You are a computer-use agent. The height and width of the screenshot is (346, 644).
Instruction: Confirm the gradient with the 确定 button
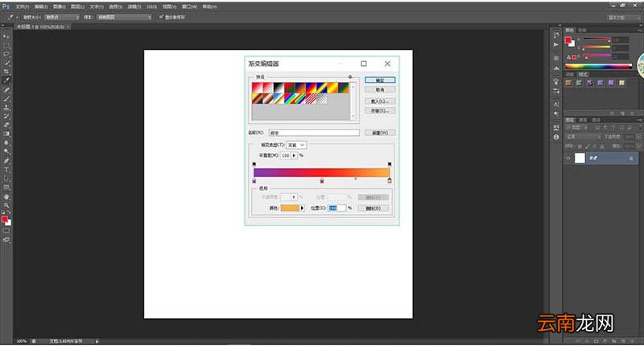380,80
